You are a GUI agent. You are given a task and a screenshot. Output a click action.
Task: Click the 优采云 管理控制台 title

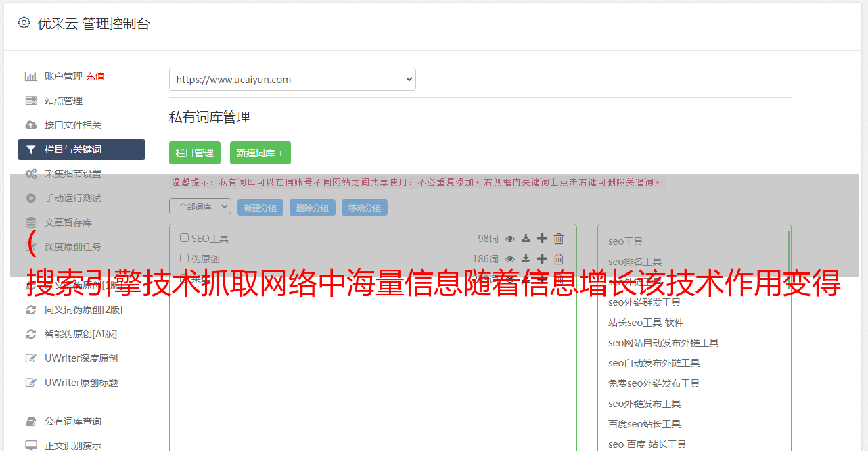point(94,24)
